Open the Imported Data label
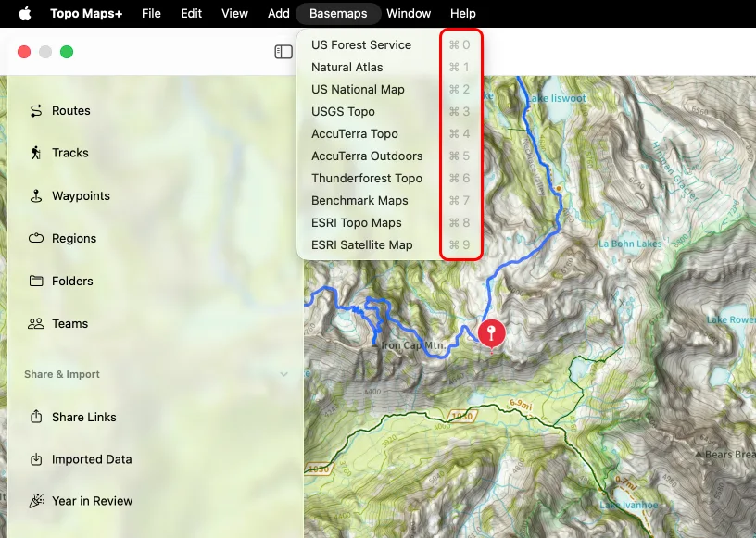The height and width of the screenshot is (538, 756). [x=92, y=459]
